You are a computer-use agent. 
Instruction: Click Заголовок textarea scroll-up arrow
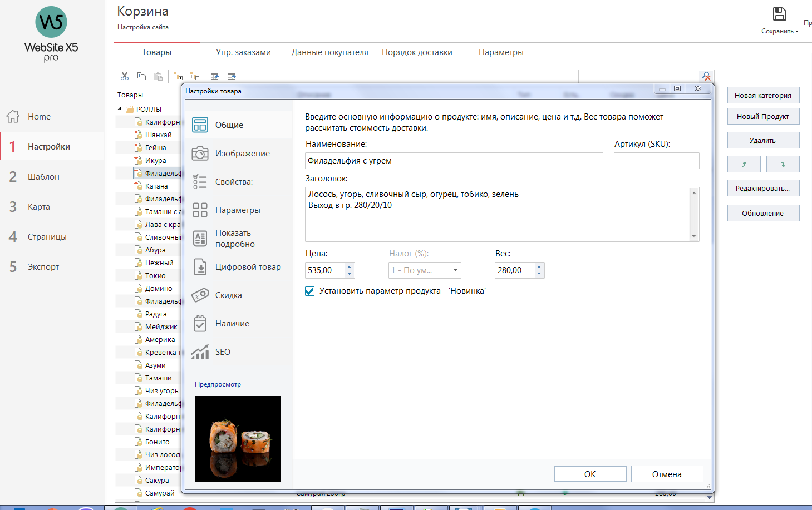pyautogui.click(x=694, y=193)
